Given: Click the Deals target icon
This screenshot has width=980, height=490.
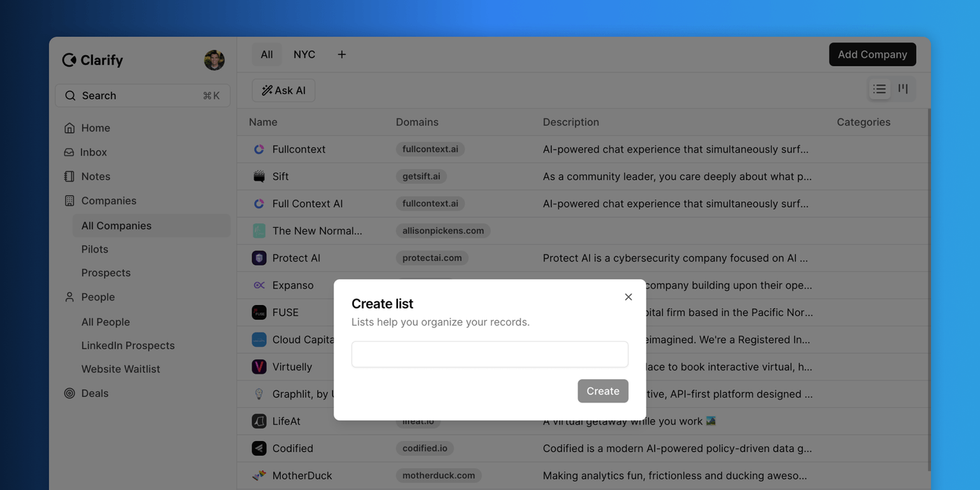Looking at the screenshot, I should pos(70,394).
